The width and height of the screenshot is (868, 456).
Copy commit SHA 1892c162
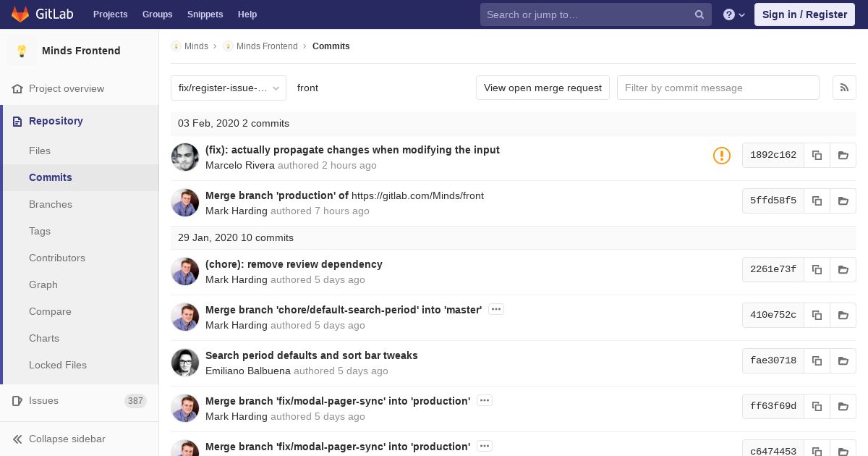point(817,155)
